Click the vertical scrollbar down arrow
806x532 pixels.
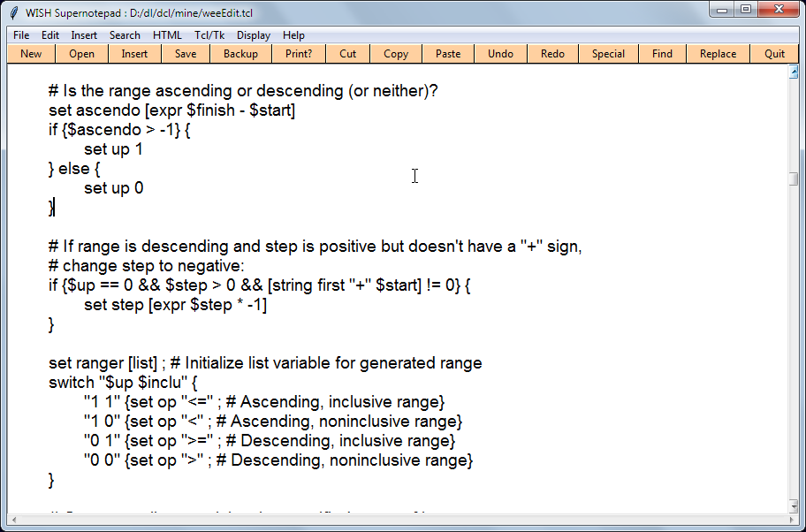(x=793, y=507)
